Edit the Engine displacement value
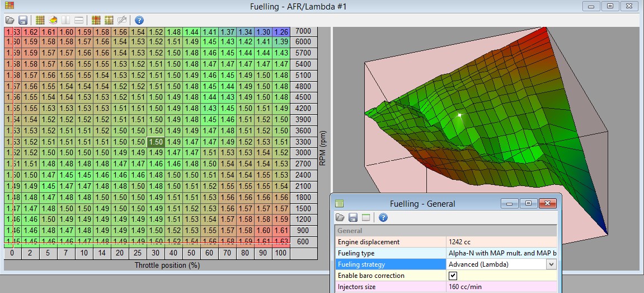 [x=501, y=242]
